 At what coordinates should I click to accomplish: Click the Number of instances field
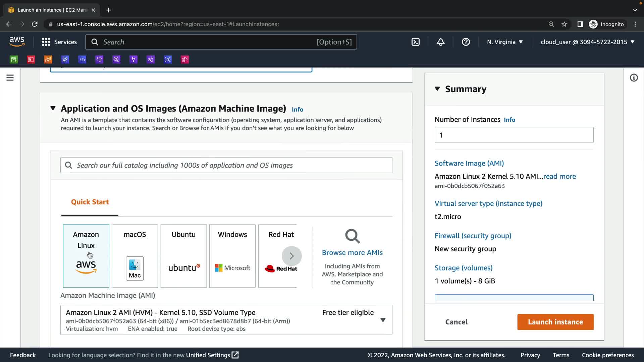(514, 135)
